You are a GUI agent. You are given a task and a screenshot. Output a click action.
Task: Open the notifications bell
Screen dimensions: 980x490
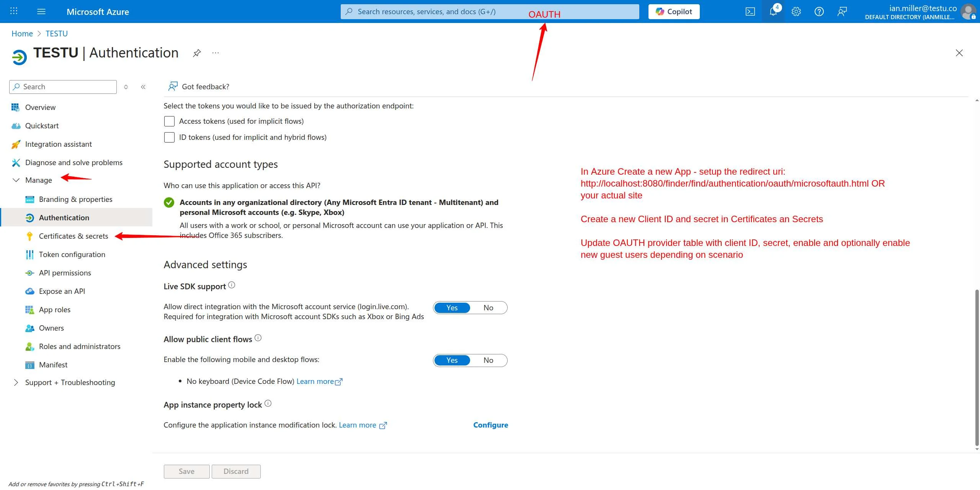773,11
